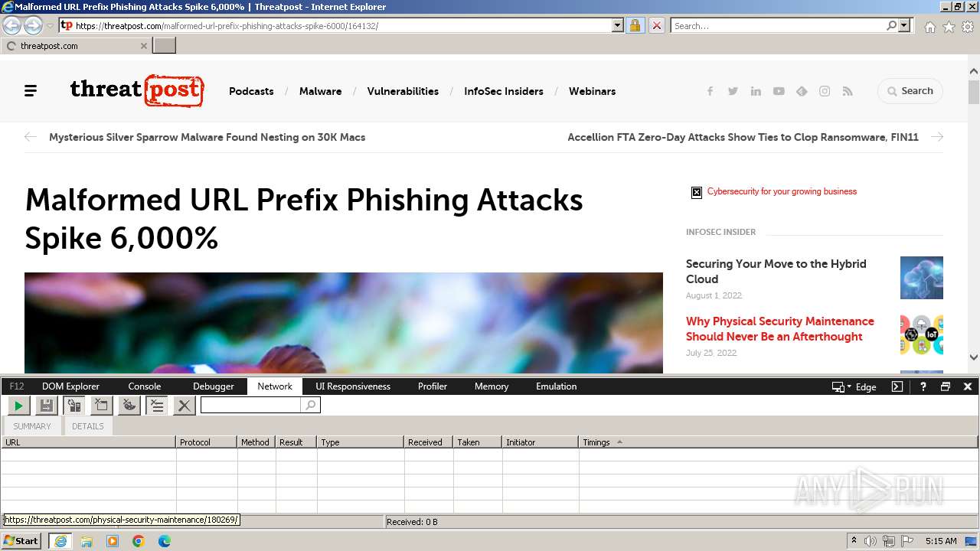The image size is (980, 551).
Task: Open the Webinars section
Action: (592, 91)
